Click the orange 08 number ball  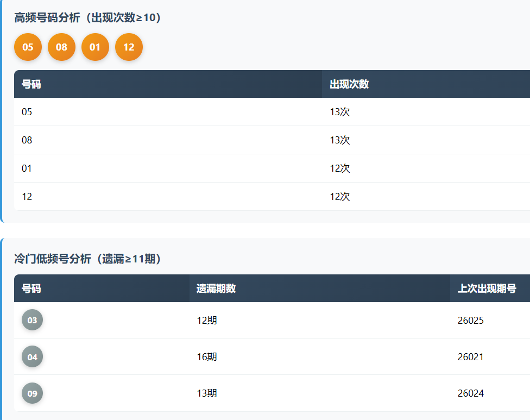tap(61, 47)
